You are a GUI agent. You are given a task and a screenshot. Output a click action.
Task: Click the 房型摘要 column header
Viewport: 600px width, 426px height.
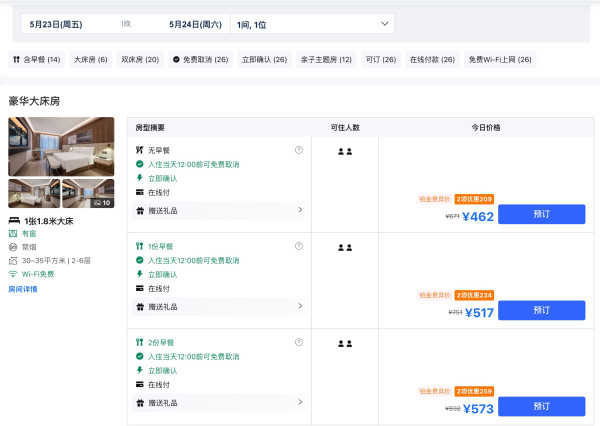[x=150, y=127]
